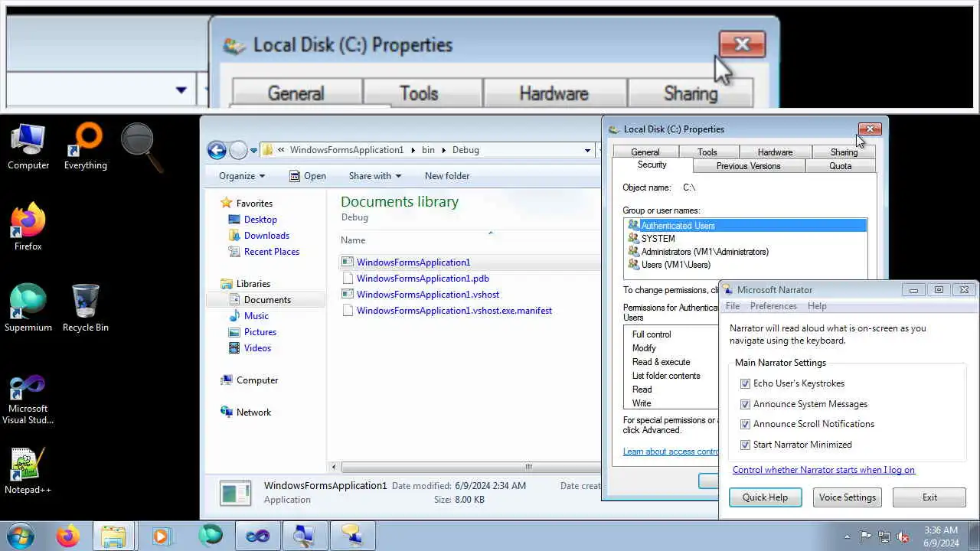The height and width of the screenshot is (551, 980).
Task: Click Open in Explorer toolbar
Action: (307, 176)
